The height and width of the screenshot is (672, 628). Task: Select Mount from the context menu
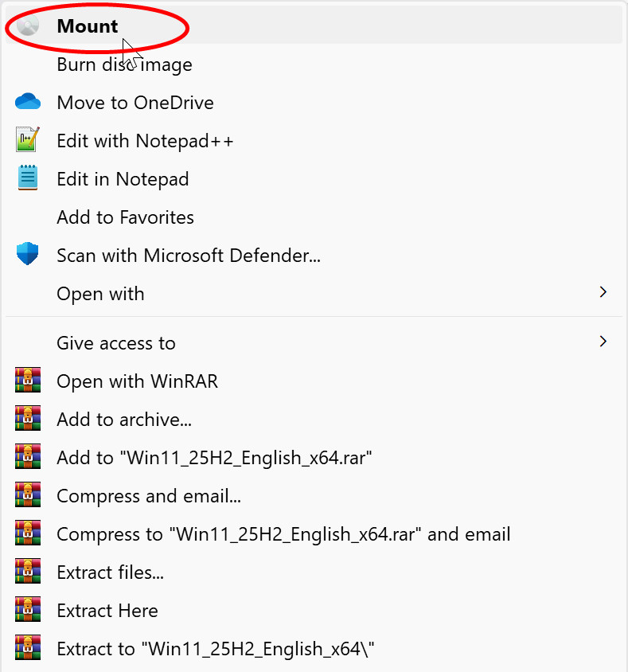point(88,26)
